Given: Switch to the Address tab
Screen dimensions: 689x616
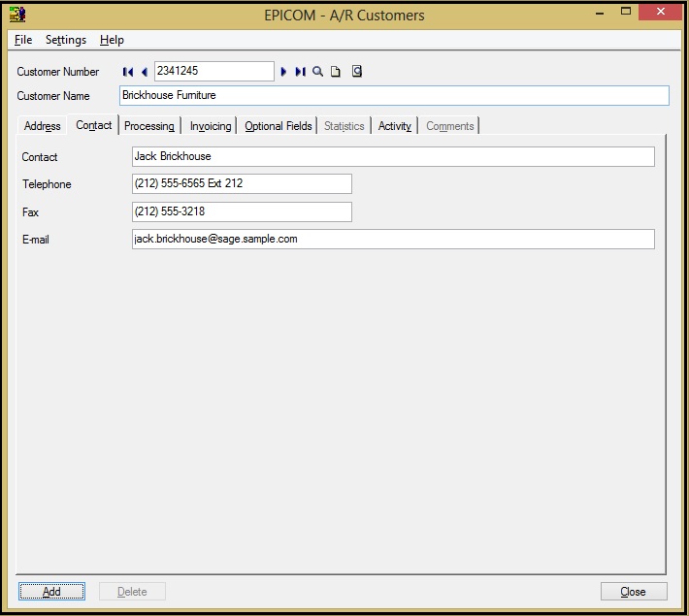Looking at the screenshot, I should [x=42, y=126].
